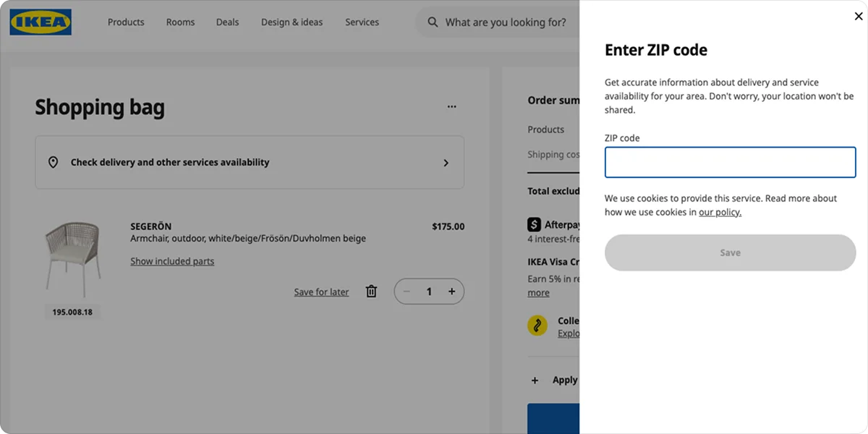Expand the Apply discount plus sign
The width and height of the screenshot is (868, 434).
(x=535, y=380)
